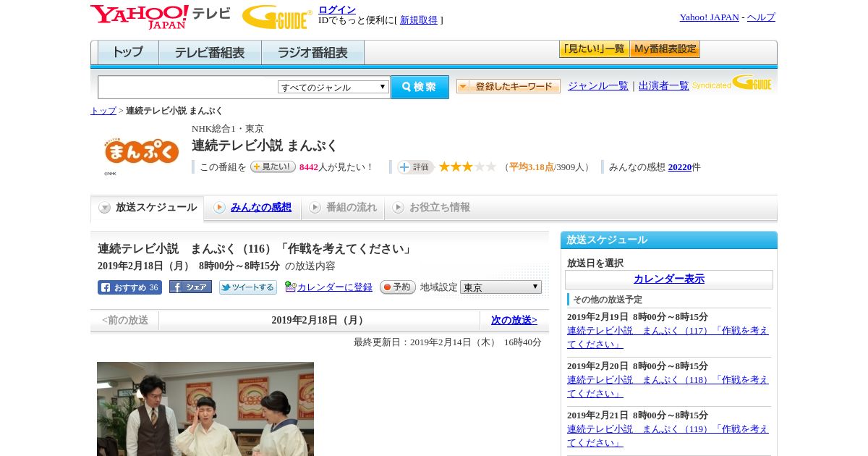Click the 検索 search button
868x456 pixels.
pyautogui.click(x=420, y=87)
